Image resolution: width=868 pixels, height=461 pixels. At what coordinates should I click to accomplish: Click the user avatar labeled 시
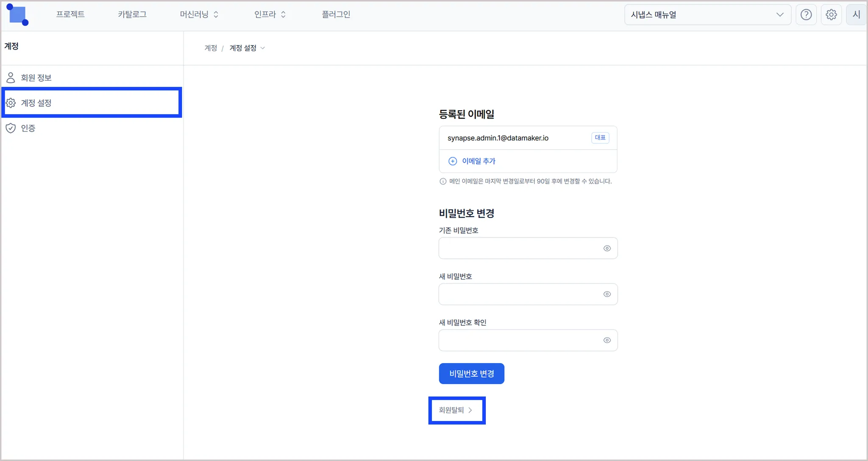[856, 15]
